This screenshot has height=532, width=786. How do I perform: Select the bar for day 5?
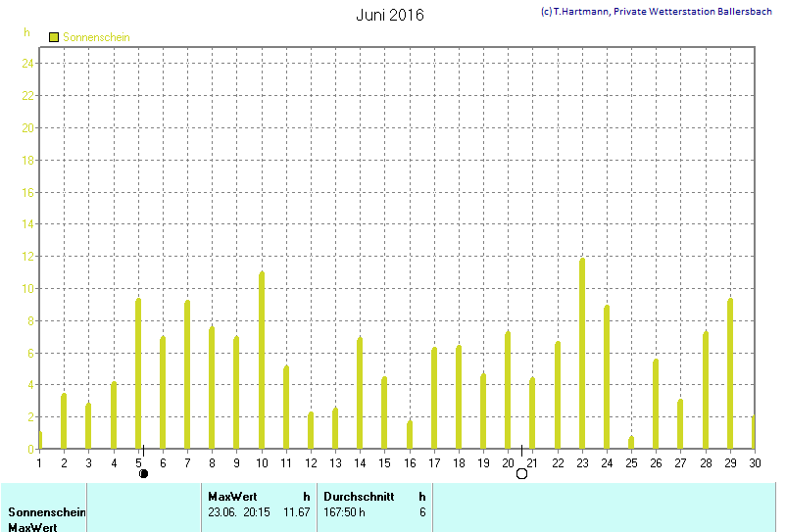coord(138,373)
